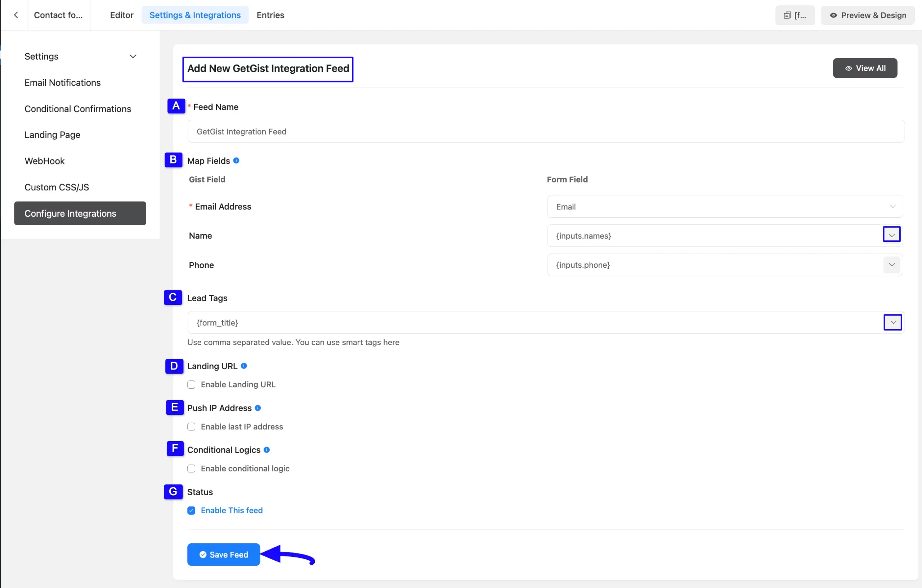The image size is (922, 588).
Task: Click the Landing URL info icon
Action: tap(244, 366)
